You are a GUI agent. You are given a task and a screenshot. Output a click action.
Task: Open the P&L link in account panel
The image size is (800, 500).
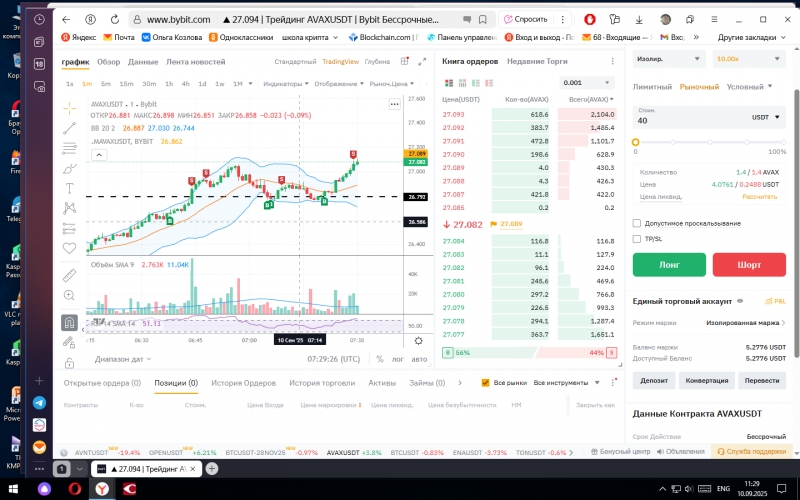tap(776, 301)
